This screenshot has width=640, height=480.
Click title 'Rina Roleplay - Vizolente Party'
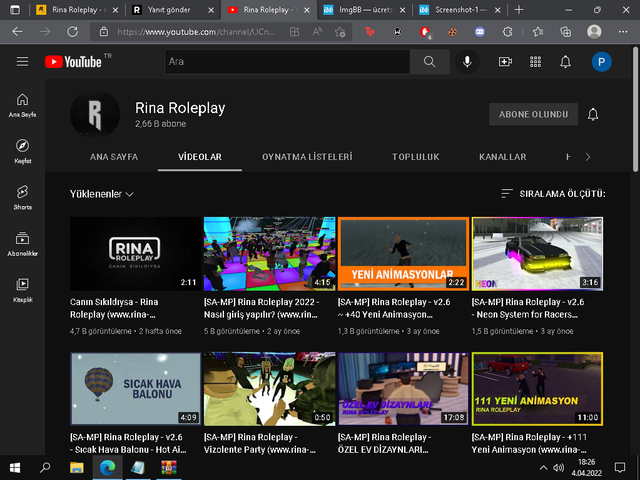click(260, 443)
